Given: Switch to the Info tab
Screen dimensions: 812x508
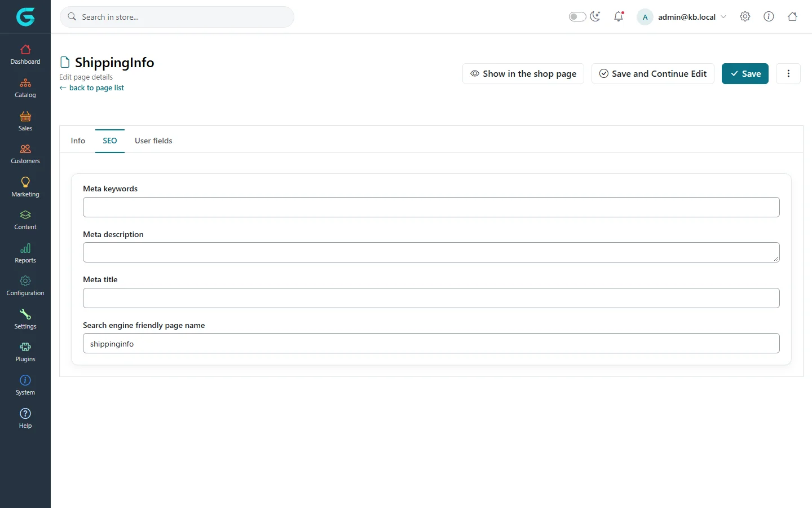Looking at the screenshot, I should coord(78,141).
